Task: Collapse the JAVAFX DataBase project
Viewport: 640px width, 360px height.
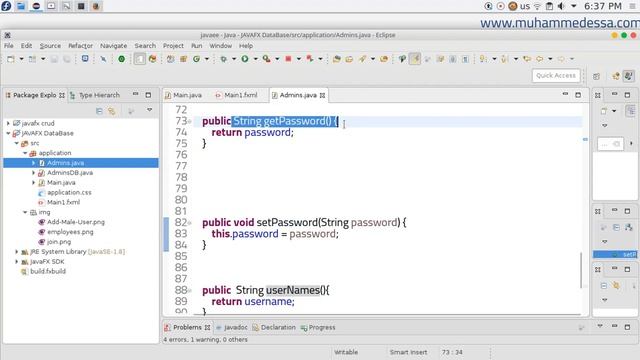Action: tap(8, 133)
